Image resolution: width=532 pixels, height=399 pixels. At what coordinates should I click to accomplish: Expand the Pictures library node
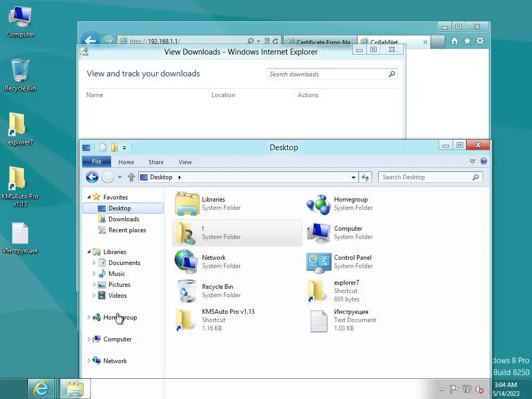pyautogui.click(x=94, y=284)
